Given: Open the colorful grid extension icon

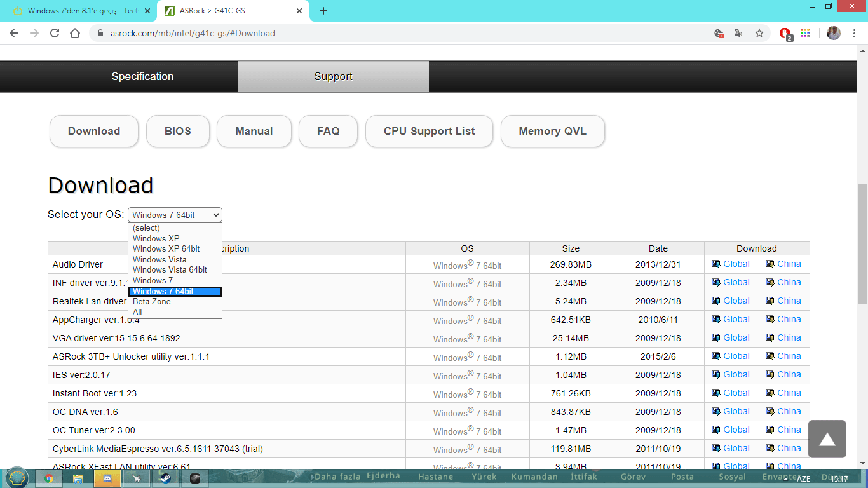Looking at the screenshot, I should tap(805, 33).
